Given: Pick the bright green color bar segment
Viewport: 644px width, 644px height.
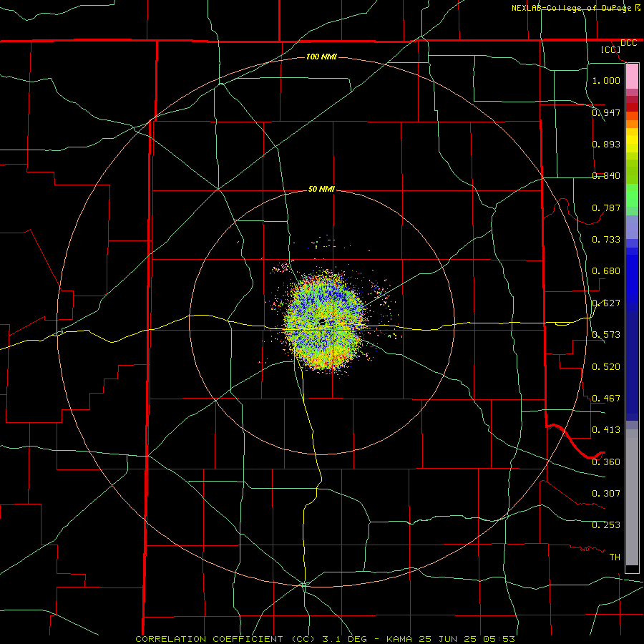Looking at the screenshot, I should coord(632,195).
